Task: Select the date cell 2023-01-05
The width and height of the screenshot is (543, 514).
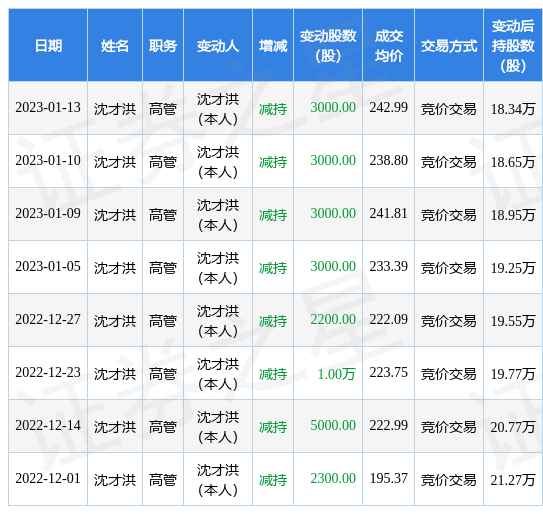Action: click(48, 266)
